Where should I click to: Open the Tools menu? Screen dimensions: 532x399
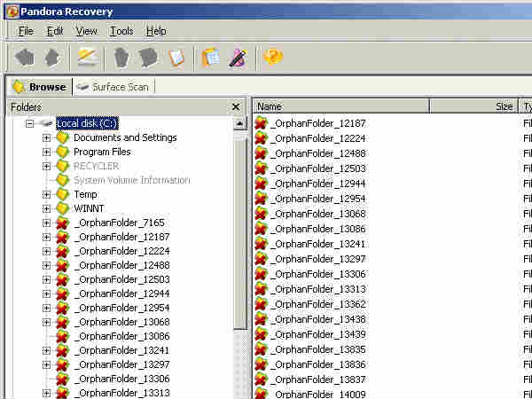point(121,31)
